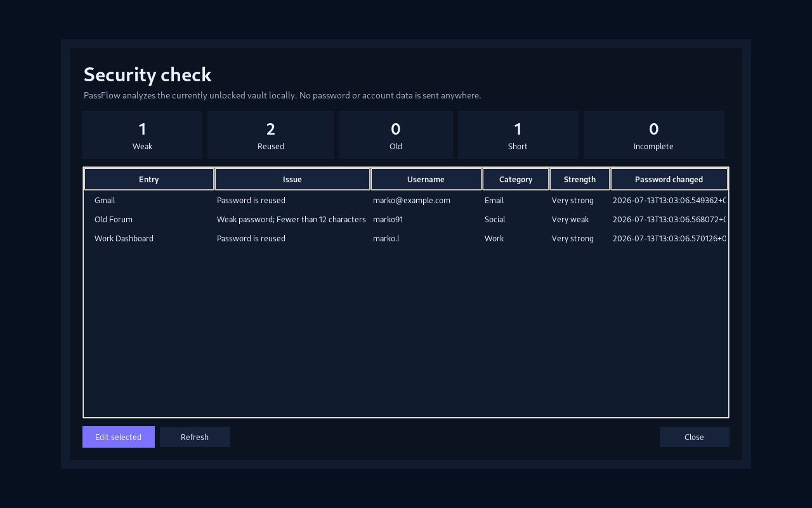Sort by the Issue column header
This screenshot has height=508, width=812.
(292, 179)
